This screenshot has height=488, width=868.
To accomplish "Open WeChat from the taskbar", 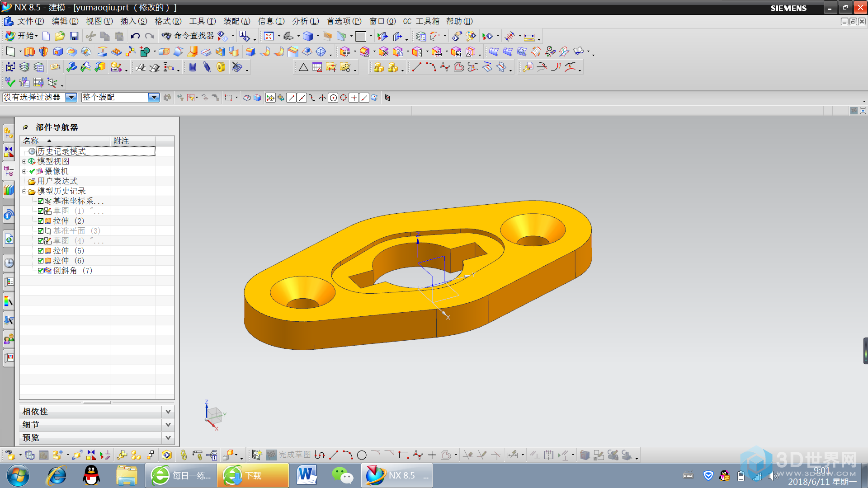I will 342,475.
